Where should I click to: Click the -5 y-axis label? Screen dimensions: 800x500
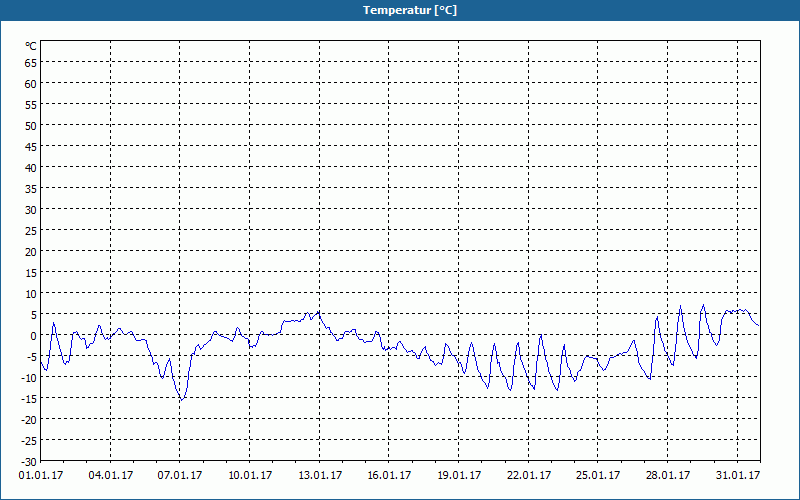click(32, 357)
